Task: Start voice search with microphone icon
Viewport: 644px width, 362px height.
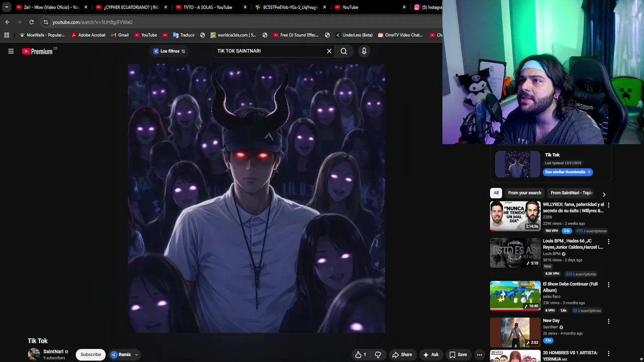Action: pyautogui.click(x=364, y=51)
